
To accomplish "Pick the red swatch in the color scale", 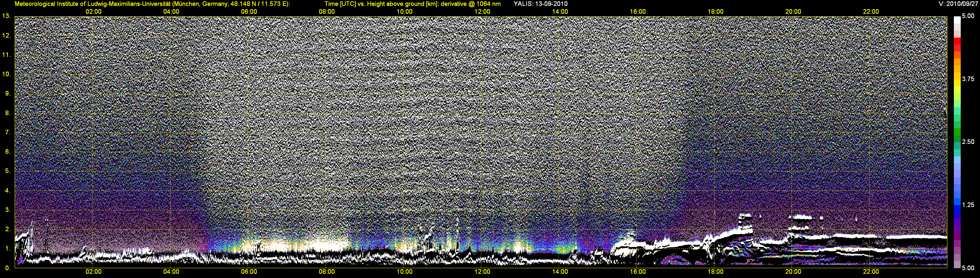I will click(957, 41).
